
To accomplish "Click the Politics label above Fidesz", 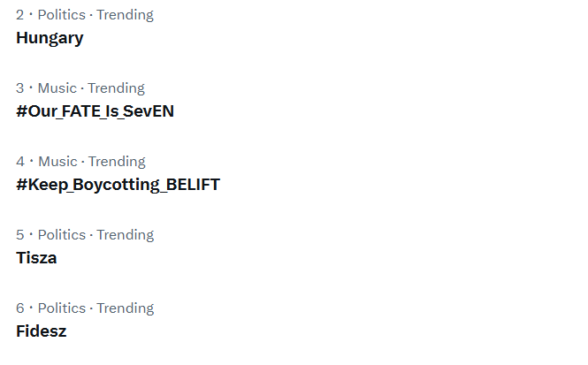I will tap(61, 308).
